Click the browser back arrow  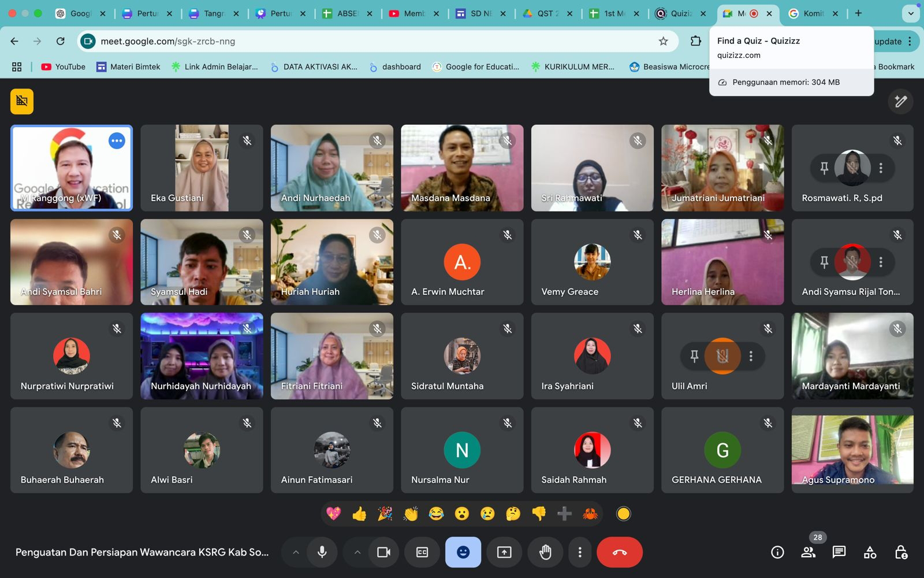[14, 41]
